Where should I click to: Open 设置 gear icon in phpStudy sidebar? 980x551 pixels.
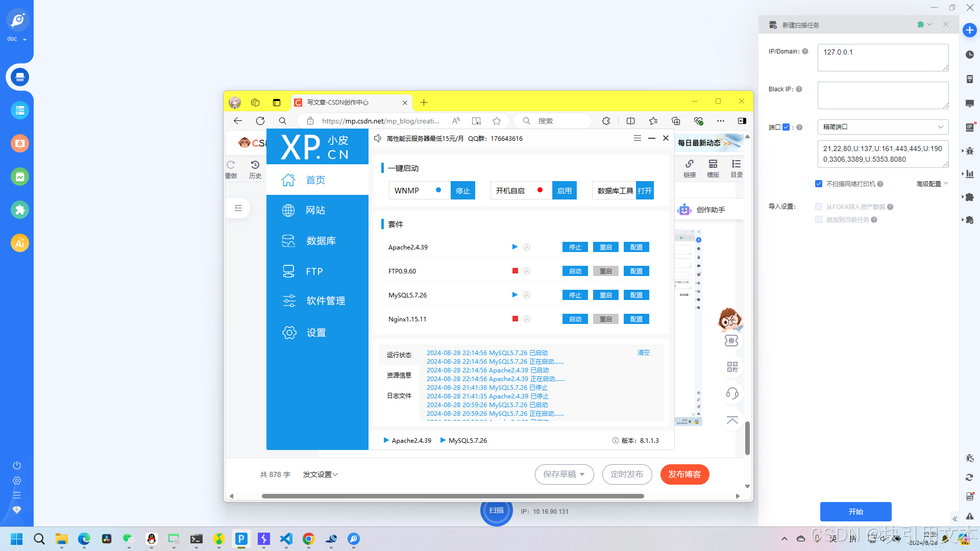click(289, 333)
